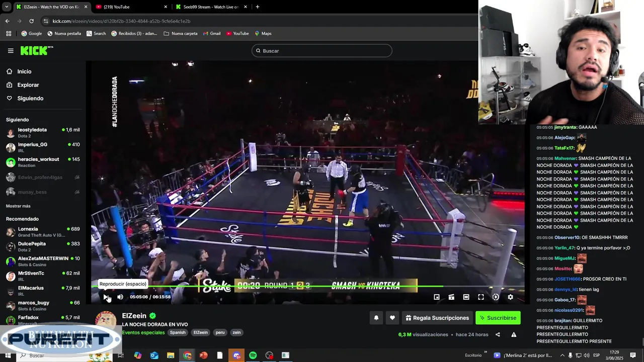Open leostyledota channel
The height and width of the screenshot is (362, 644).
(43, 133)
